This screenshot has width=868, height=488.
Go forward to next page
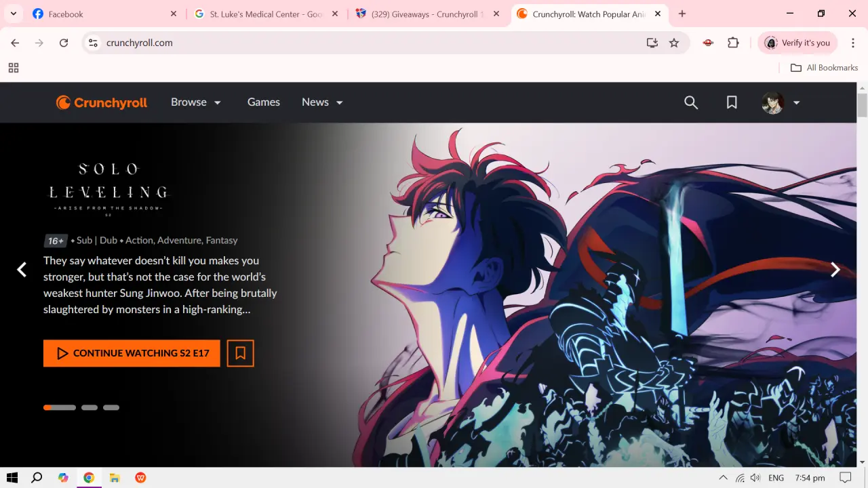pyautogui.click(x=39, y=43)
